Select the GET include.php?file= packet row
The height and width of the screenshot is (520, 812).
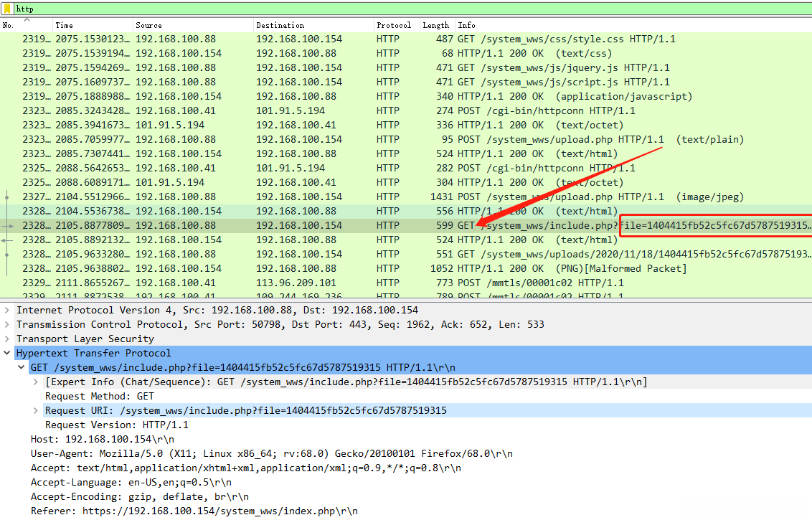coord(406,226)
